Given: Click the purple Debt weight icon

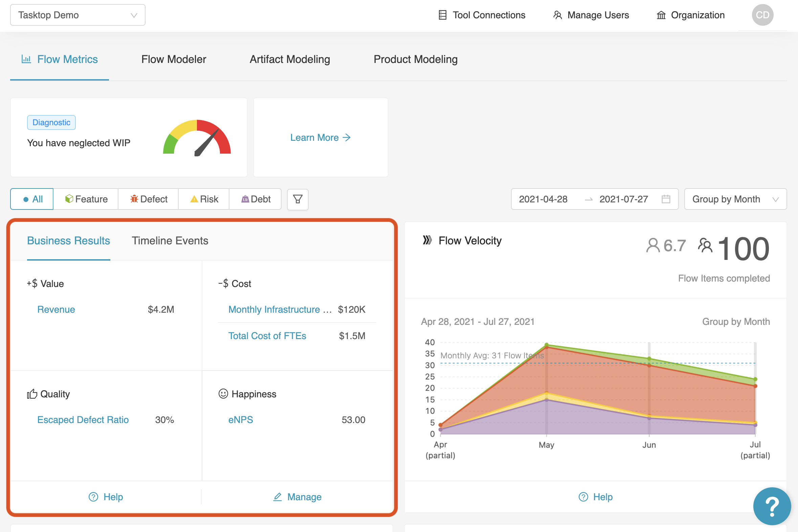Looking at the screenshot, I should pyautogui.click(x=245, y=199).
